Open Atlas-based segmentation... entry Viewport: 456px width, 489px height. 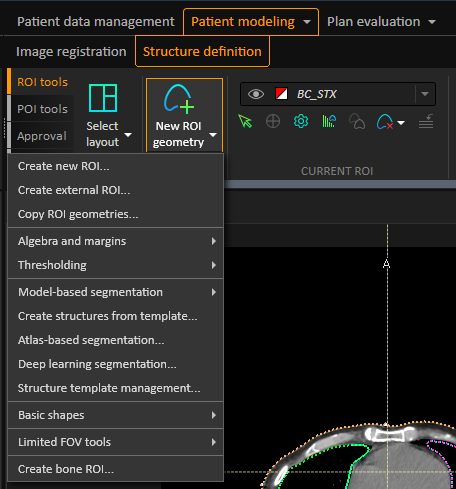point(115,340)
